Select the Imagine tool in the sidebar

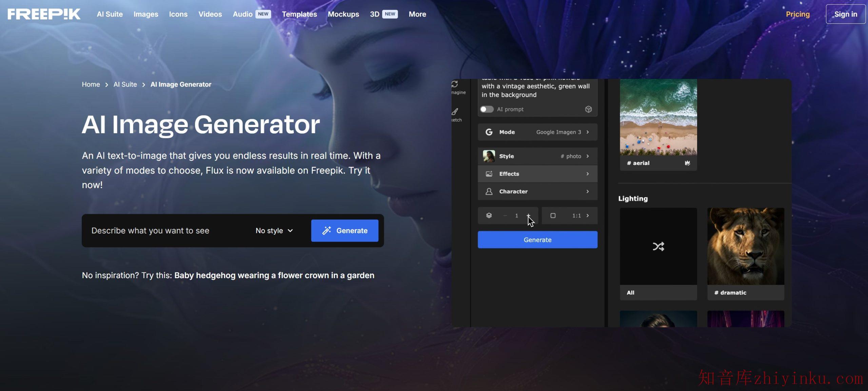click(x=457, y=86)
